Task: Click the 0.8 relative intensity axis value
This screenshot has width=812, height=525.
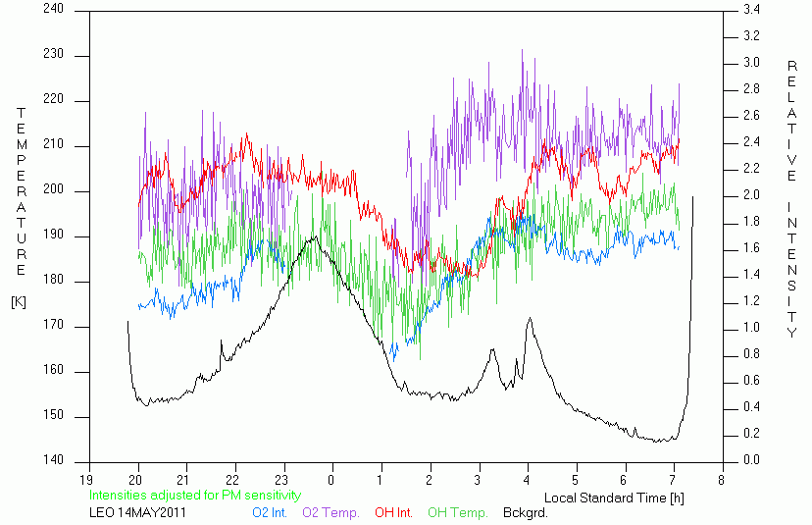Action: [751, 354]
